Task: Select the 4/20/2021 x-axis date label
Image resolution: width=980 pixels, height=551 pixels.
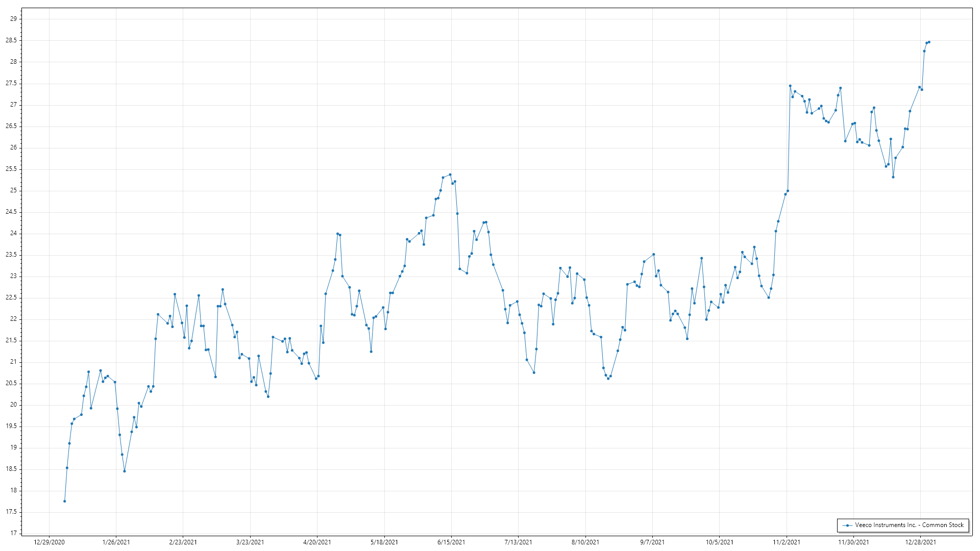Action: point(317,542)
